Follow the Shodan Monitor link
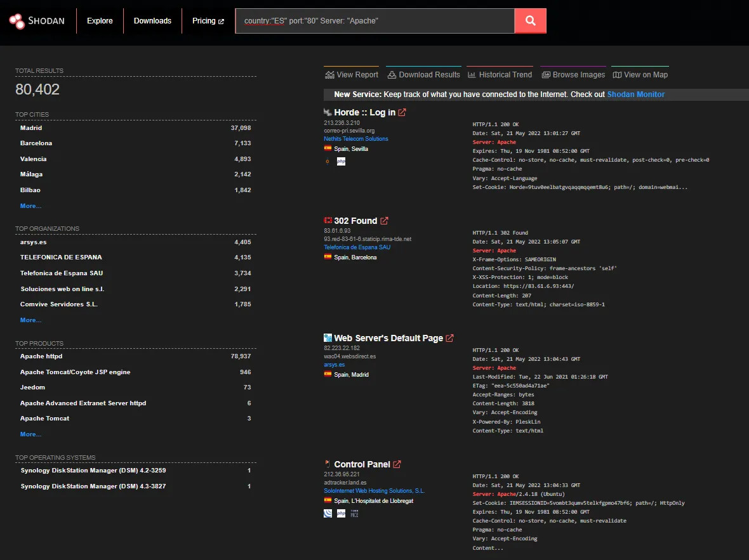 click(636, 94)
